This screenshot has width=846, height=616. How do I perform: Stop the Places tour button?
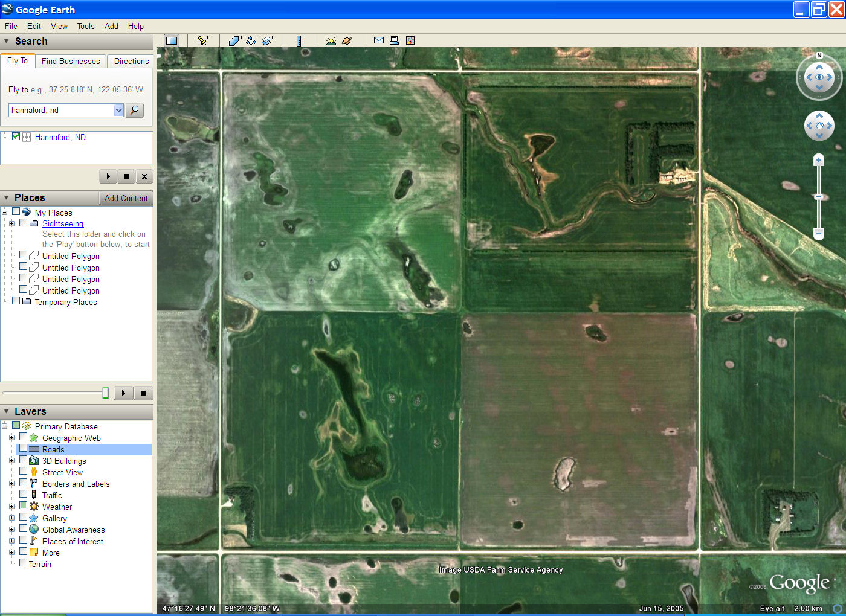coord(143,393)
